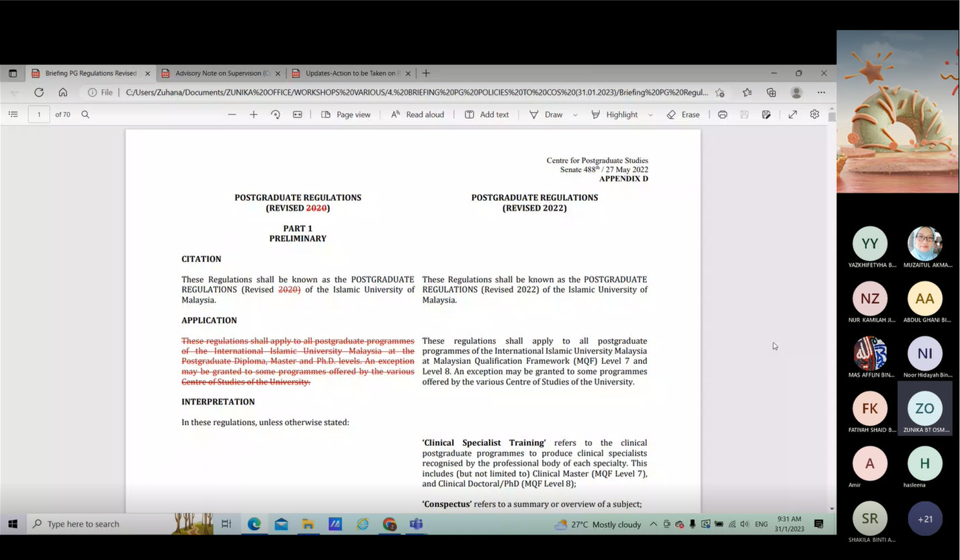The image size is (960, 560).
Task: Open Google Chrome from the taskbar
Action: 390,524
